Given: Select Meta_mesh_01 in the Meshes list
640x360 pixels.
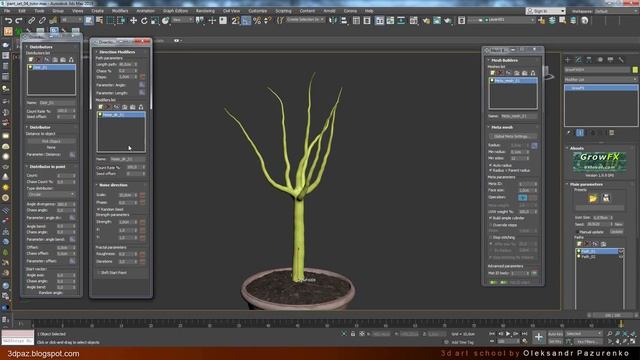Looking at the screenshot, I should pyautogui.click(x=513, y=81).
